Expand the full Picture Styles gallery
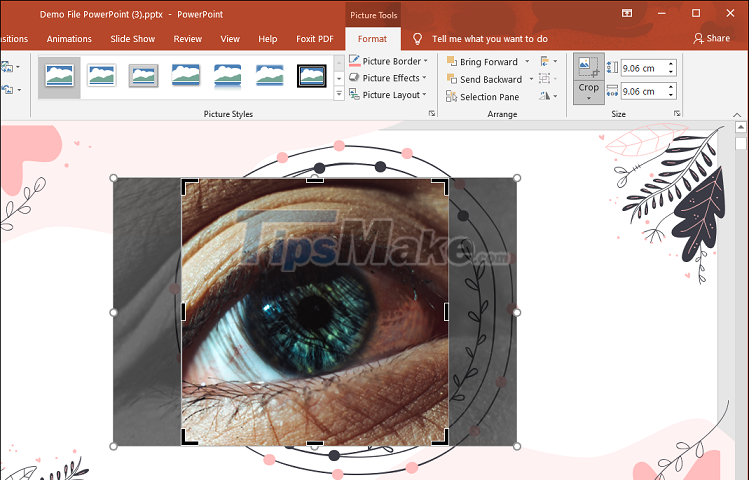The image size is (749, 480). [x=339, y=94]
